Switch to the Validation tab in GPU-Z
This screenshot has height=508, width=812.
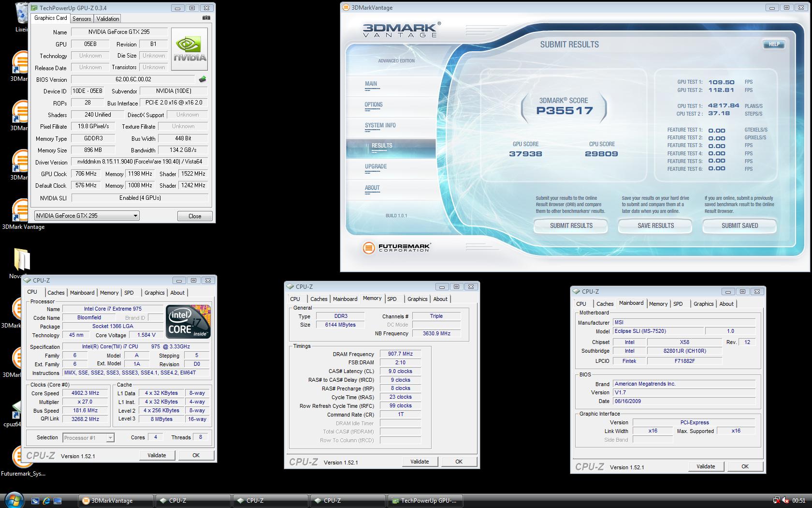point(107,18)
